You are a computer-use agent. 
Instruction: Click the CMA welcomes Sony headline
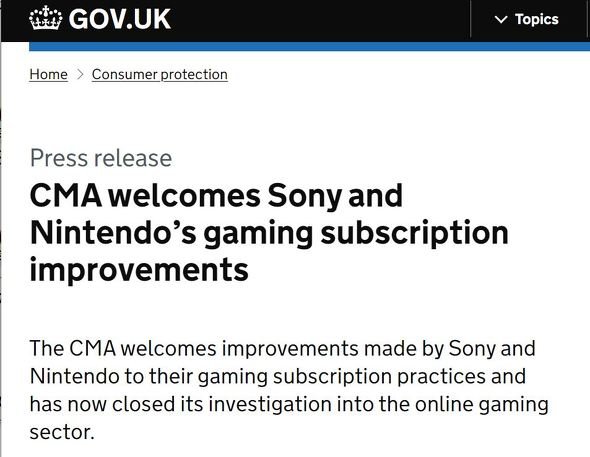[x=269, y=232]
